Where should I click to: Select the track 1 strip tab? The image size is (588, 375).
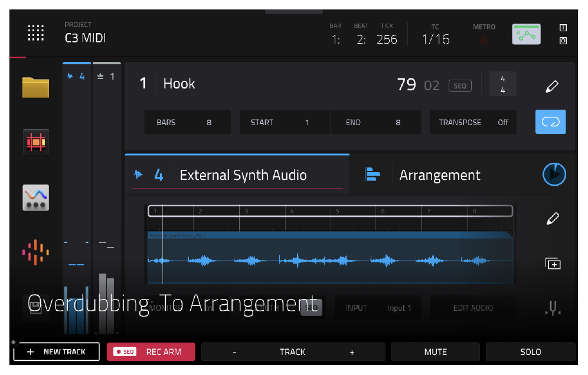(106, 76)
